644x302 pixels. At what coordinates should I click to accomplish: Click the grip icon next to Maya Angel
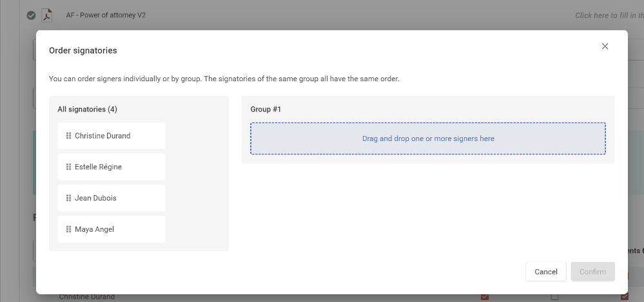(68, 229)
